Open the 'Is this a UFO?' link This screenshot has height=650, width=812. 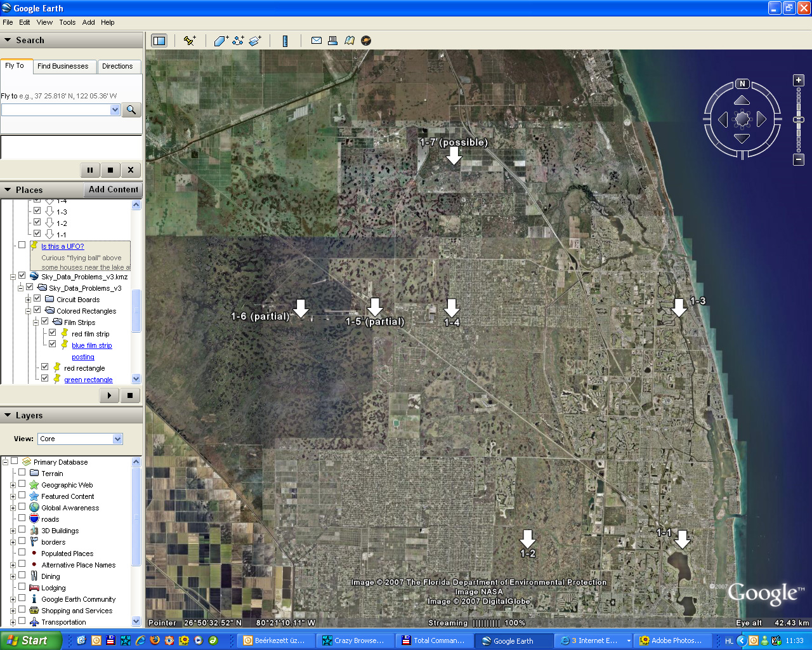(62, 246)
